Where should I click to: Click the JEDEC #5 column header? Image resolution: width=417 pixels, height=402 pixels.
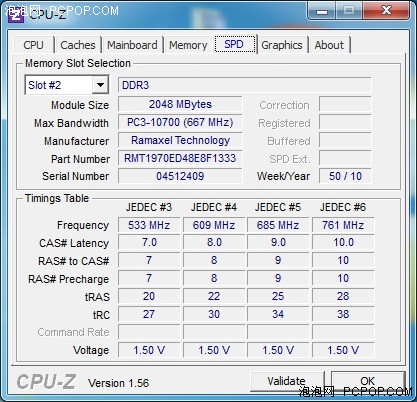coord(278,207)
